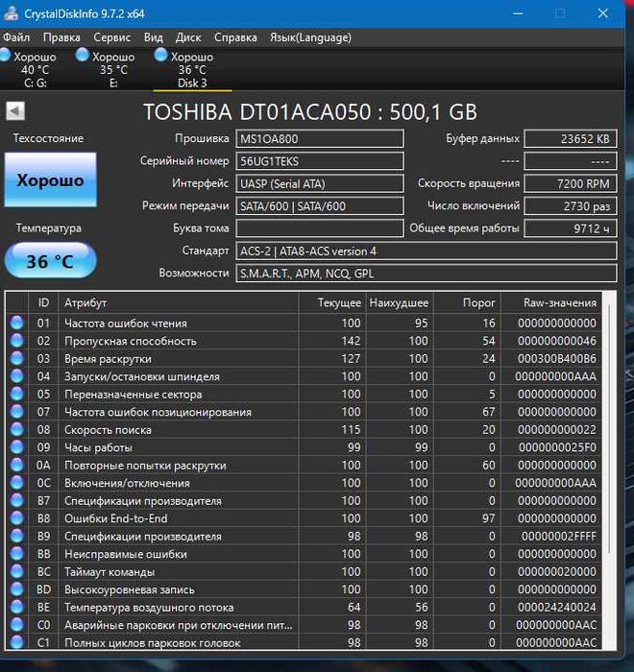Click the serial number field 56UG1TEKS
This screenshot has width=634, height=672.
coord(320,161)
